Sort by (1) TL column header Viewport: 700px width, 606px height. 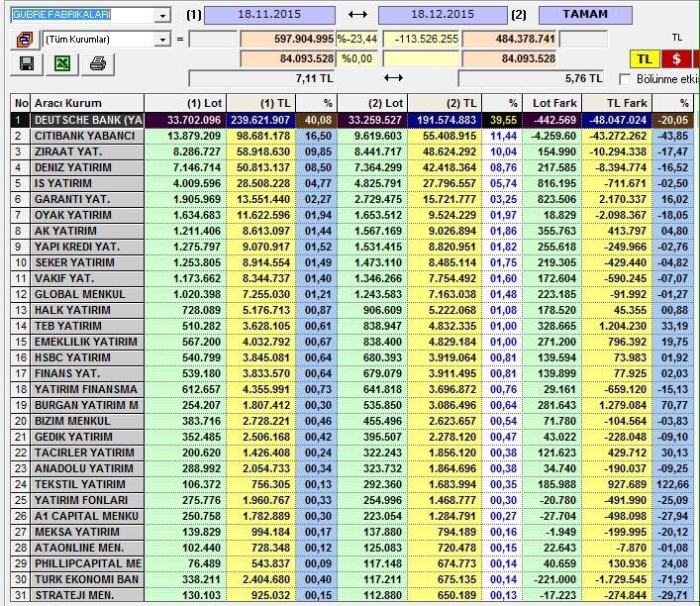(x=261, y=103)
